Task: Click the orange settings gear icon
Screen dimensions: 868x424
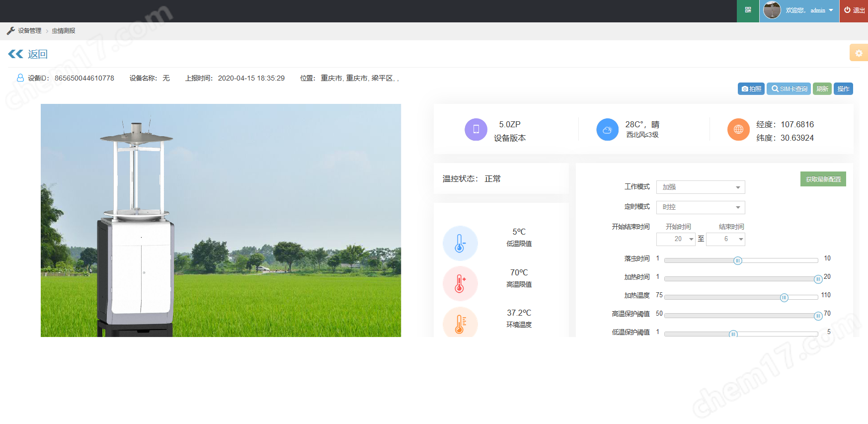Action: [859, 53]
